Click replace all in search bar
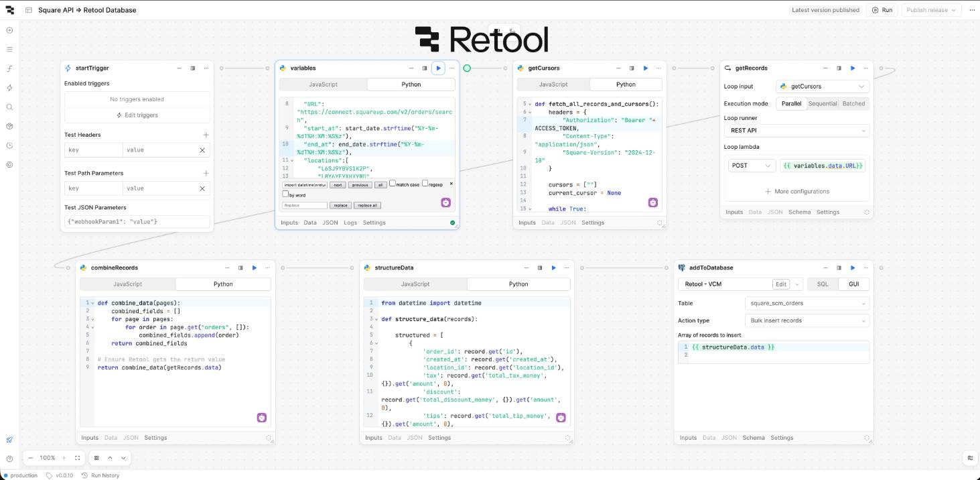The width and height of the screenshot is (980, 480). pyautogui.click(x=367, y=205)
